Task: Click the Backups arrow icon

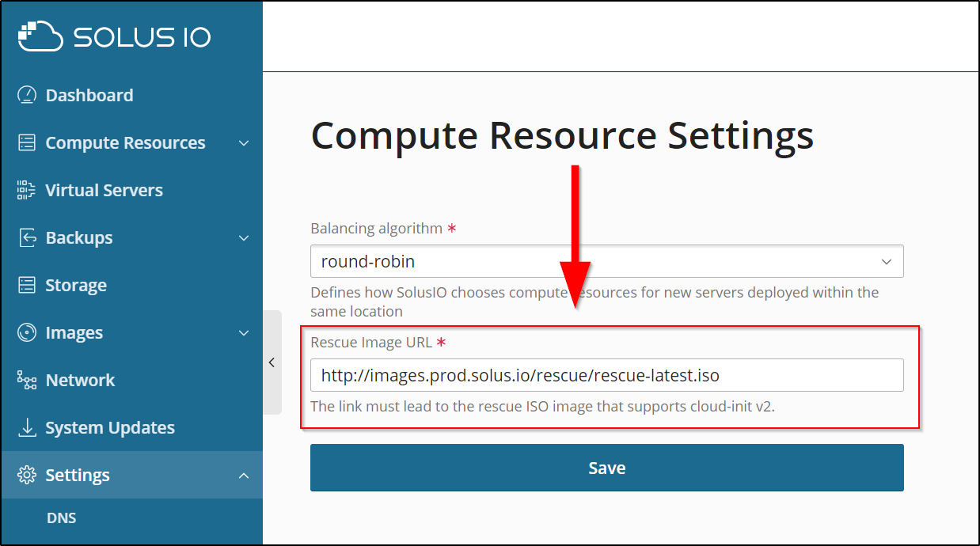Action: 27,237
